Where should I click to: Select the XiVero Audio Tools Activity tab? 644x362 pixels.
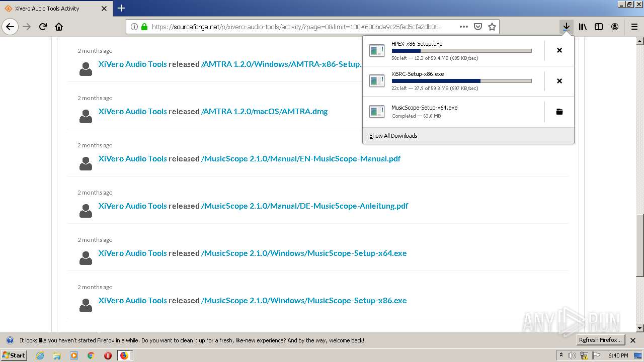click(x=55, y=9)
